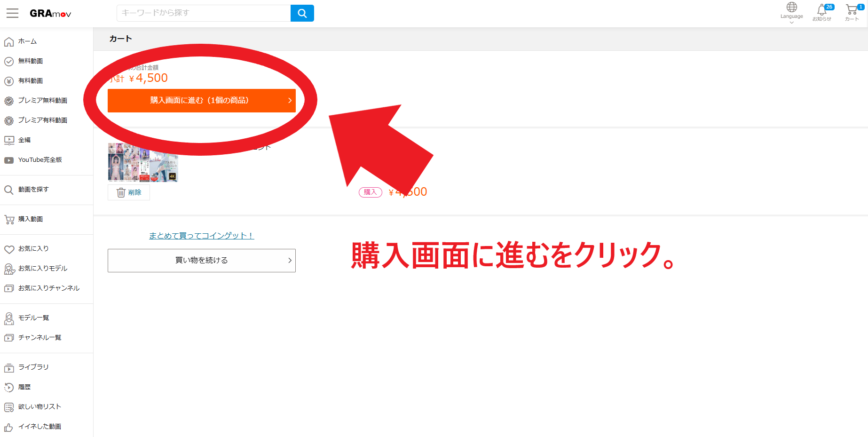Click the yen icon beside 有料動画
868x437 pixels.
pyautogui.click(x=9, y=81)
